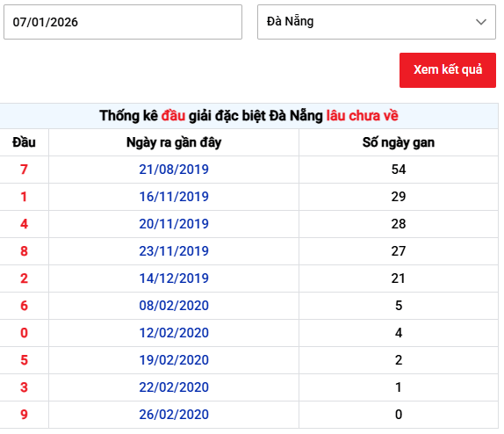Open the 23/11/2019 date link

[174, 251]
